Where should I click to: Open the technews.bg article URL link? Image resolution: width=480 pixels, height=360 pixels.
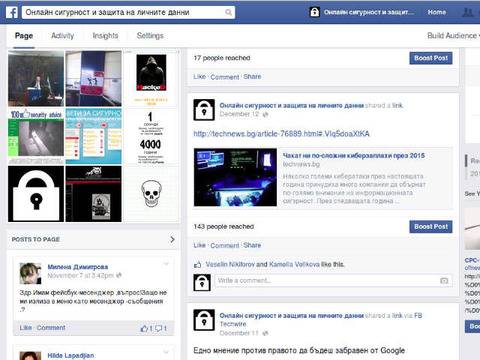coord(281,134)
